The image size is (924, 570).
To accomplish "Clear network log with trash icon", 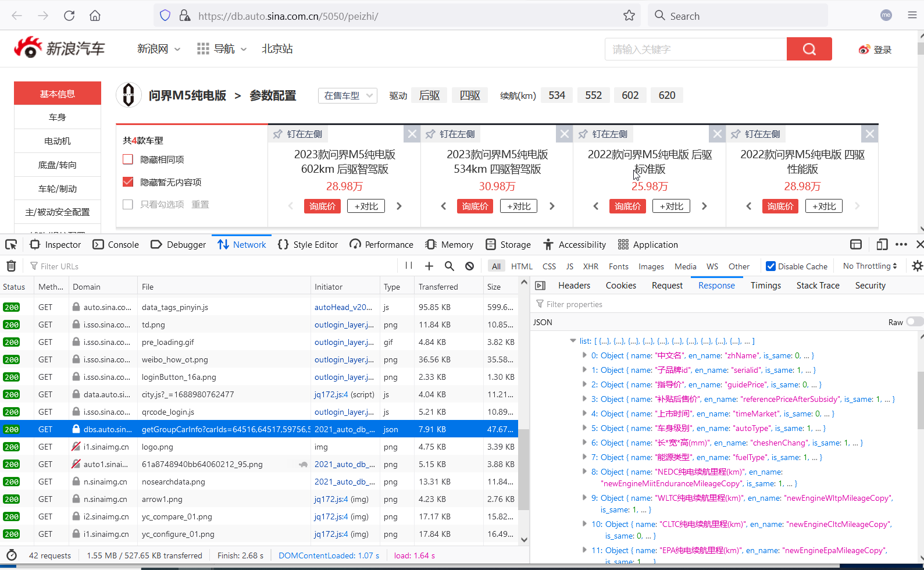I will tap(11, 266).
